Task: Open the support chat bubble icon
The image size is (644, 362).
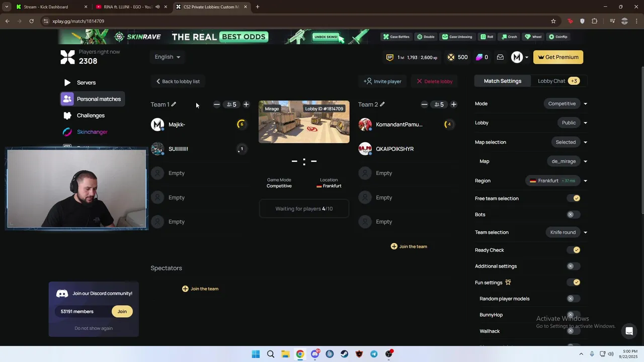Action: coord(628,331)
